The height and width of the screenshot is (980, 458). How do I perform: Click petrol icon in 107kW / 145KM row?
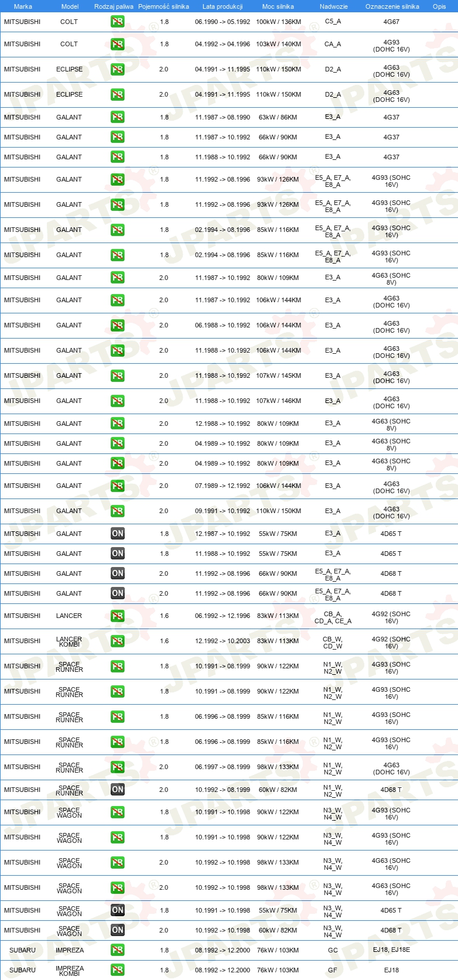point(118,375)
